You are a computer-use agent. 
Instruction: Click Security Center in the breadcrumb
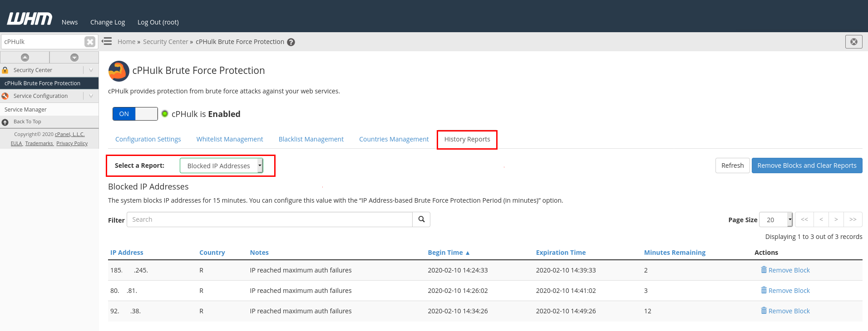pos(165,42)
